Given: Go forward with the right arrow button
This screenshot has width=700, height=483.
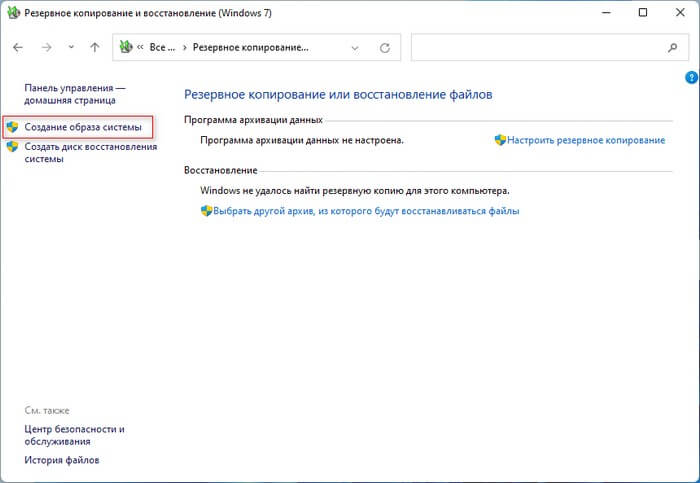Looking at the screenshot, I should 46,47.
